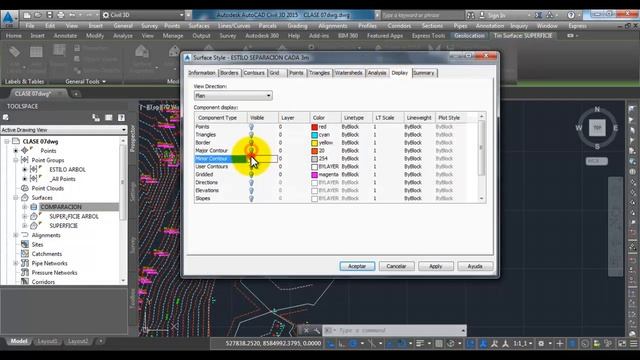Expand the Alignments tree node
Viewport: 640px width, 360px height.
[16, 235]
